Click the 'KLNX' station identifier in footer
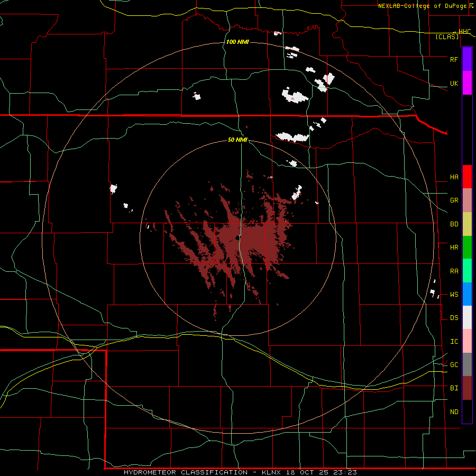476x476 pixels. [271, 472]
